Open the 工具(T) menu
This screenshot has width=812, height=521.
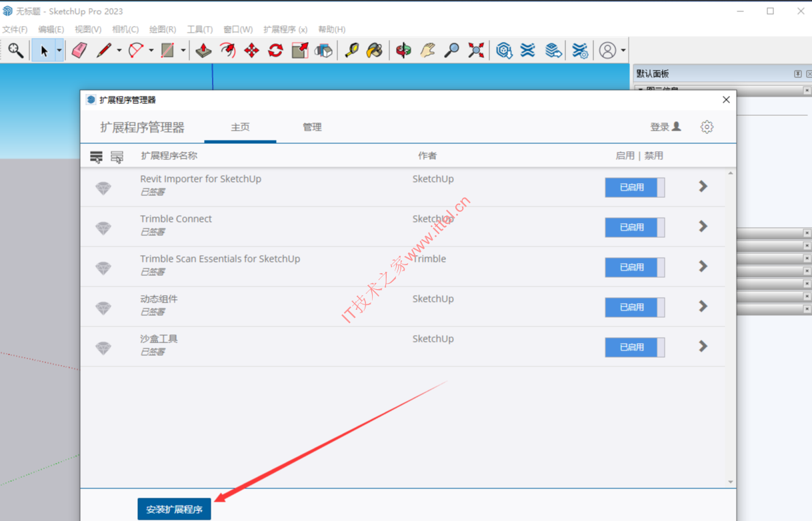[x=200, y=29]
